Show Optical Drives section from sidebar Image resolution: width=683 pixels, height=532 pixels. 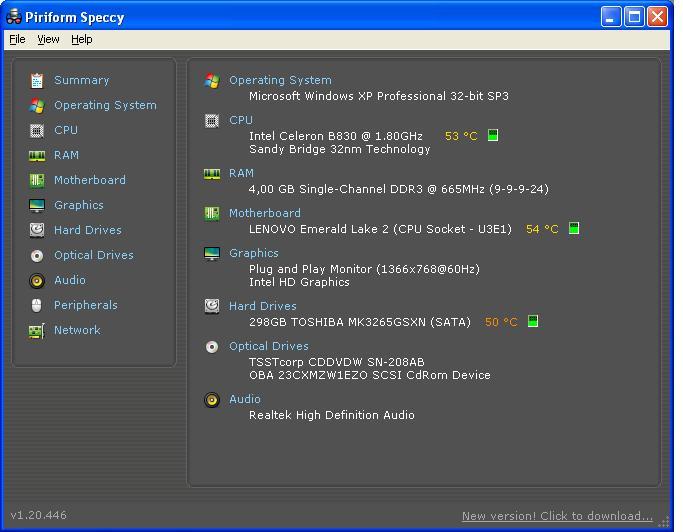coord(94,255)
